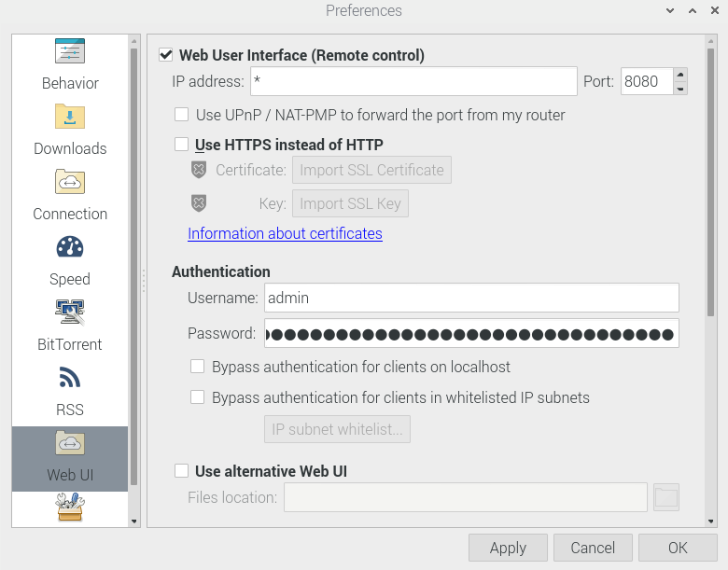Select the BitTorrent computers icon
This screenshot has height=570, width=728.
click(x=70, y=312)
